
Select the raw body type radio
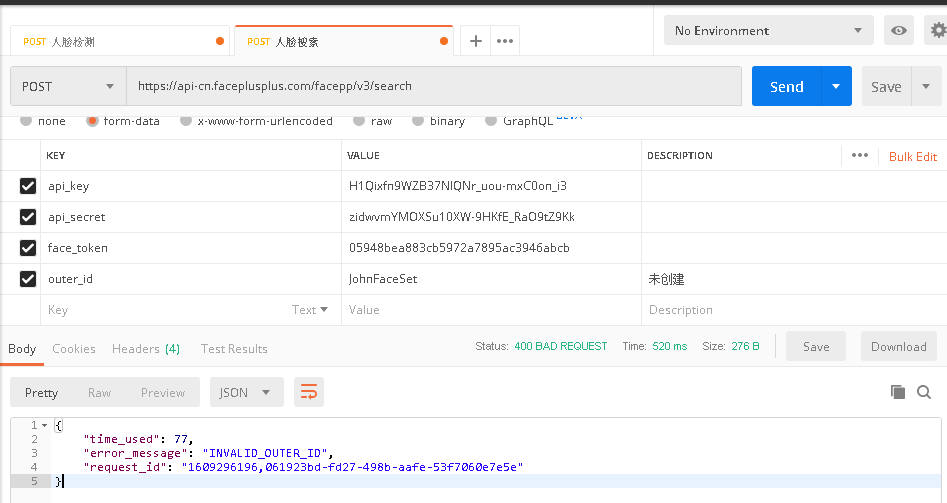(x=359, y=121)
